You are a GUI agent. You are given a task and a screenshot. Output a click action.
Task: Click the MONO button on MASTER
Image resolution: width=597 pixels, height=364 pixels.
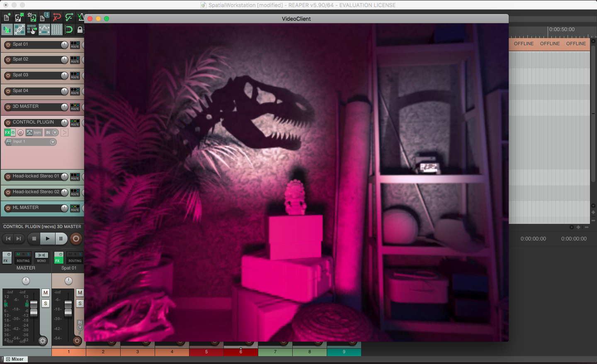pos(41,258)
